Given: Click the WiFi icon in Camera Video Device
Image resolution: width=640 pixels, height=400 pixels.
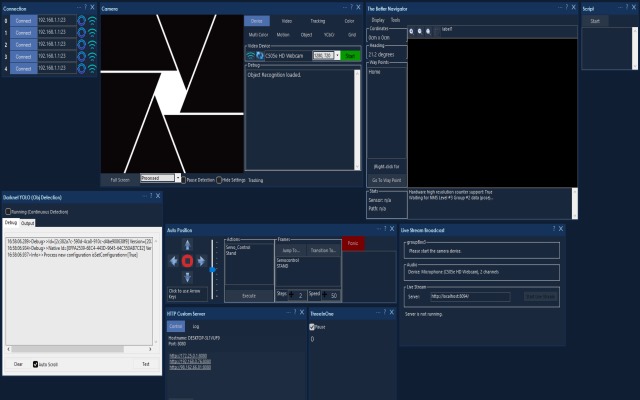Looking at the screenshot, I should point(250,56).
